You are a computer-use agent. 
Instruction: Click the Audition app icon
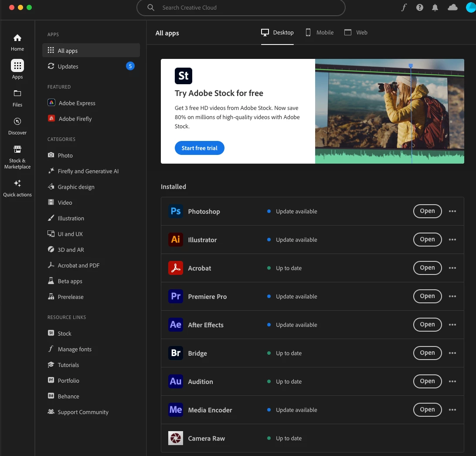pyautogui.click(x=176, y=381)
